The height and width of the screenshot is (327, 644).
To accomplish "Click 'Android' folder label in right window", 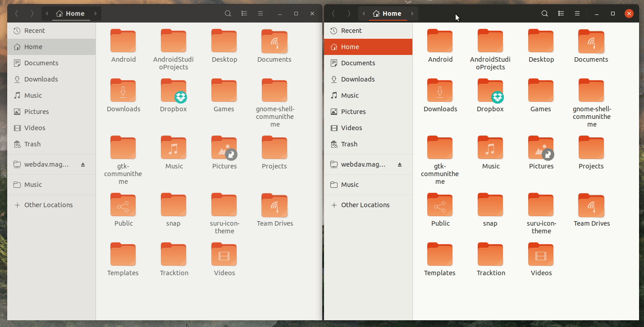I will (440, 59).
